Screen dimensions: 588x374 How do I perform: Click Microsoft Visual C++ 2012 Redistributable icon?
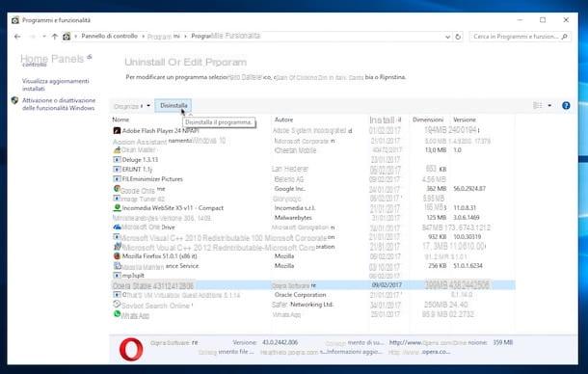click(x=118, y=247)
